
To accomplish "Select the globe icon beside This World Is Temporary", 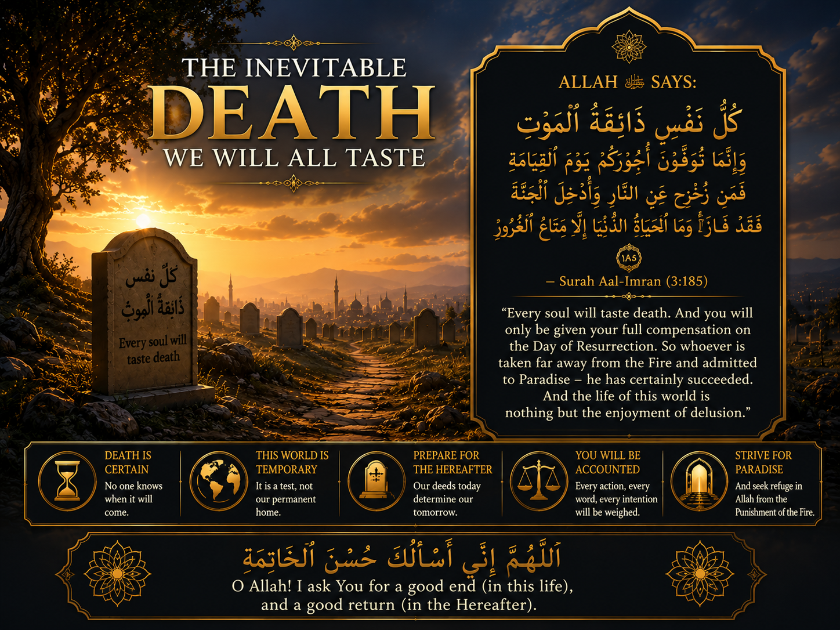I will coord(219,481).
